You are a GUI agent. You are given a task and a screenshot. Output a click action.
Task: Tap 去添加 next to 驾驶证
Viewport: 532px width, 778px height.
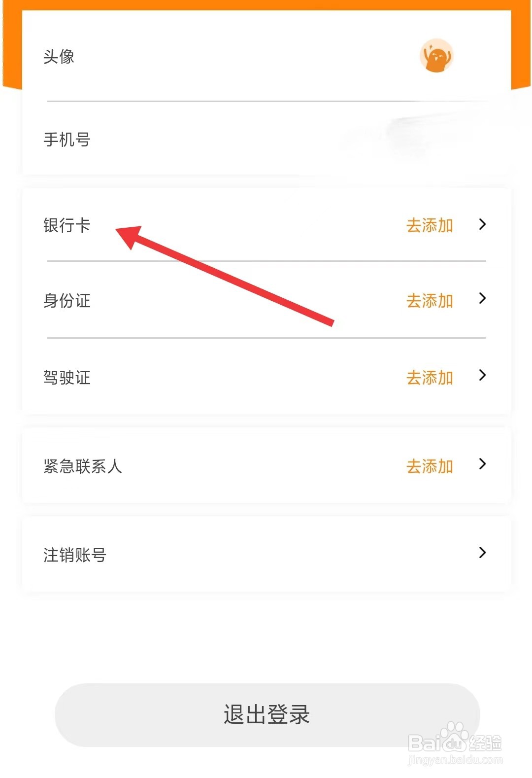pos(430,378)
